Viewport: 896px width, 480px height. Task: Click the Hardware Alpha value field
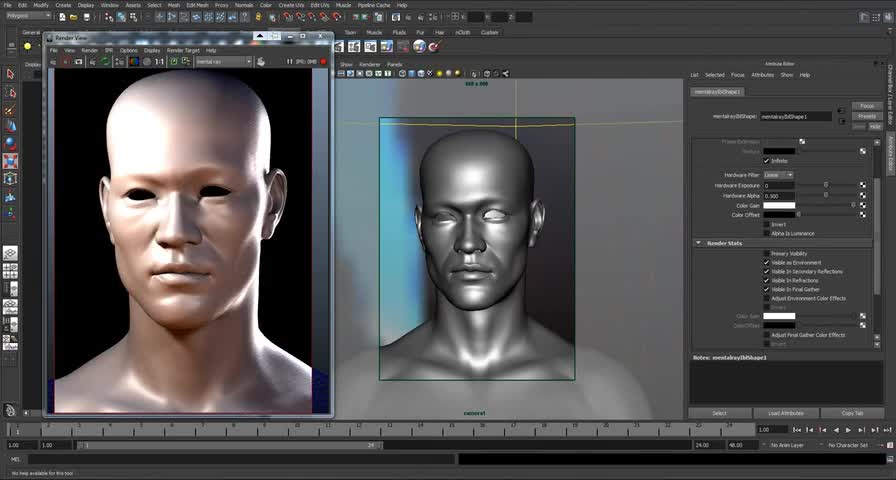coord(779,195)
